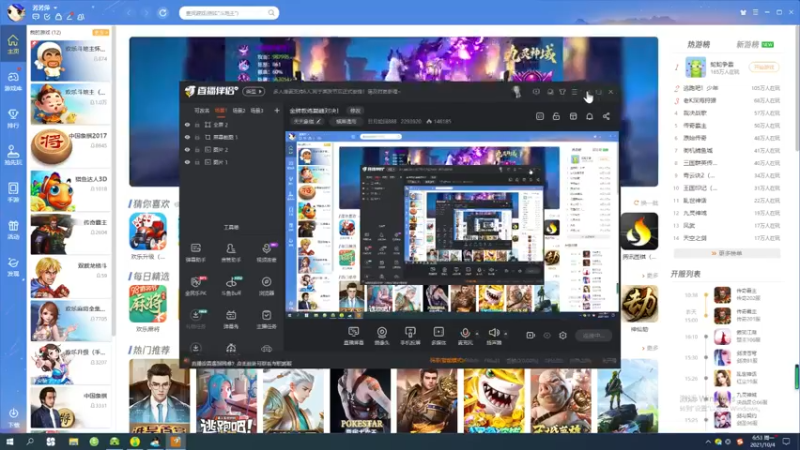Switch to the 场景2 scene tab
This screenshot has height=450, width=800.
point(239,111)
